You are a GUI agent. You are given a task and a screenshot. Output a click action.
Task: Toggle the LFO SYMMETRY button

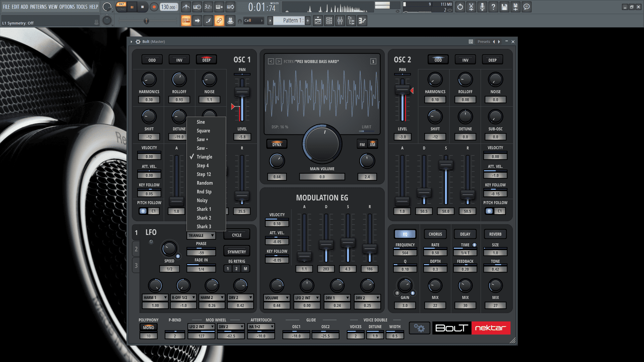(236, 252)
